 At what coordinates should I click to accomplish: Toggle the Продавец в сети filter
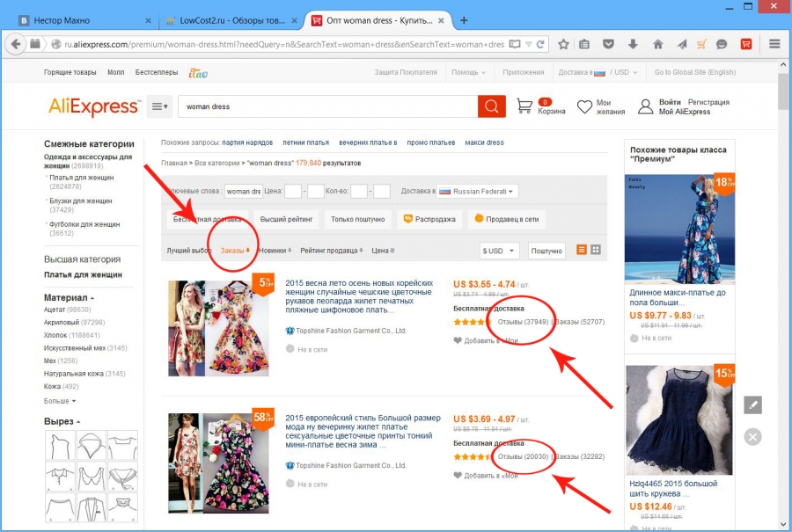pyautogui.click(x=507, y=219)
